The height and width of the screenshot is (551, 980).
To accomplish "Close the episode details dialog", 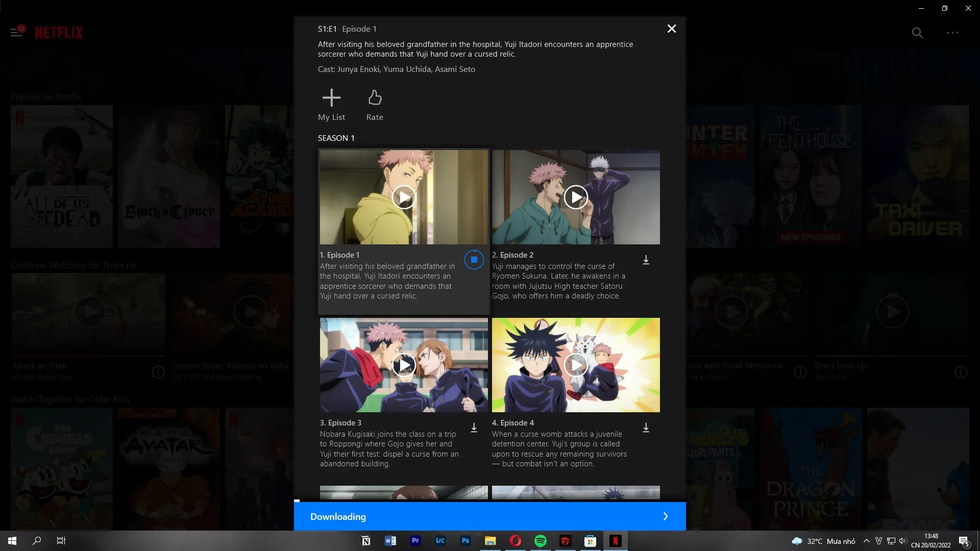I will tap(672, 29).
